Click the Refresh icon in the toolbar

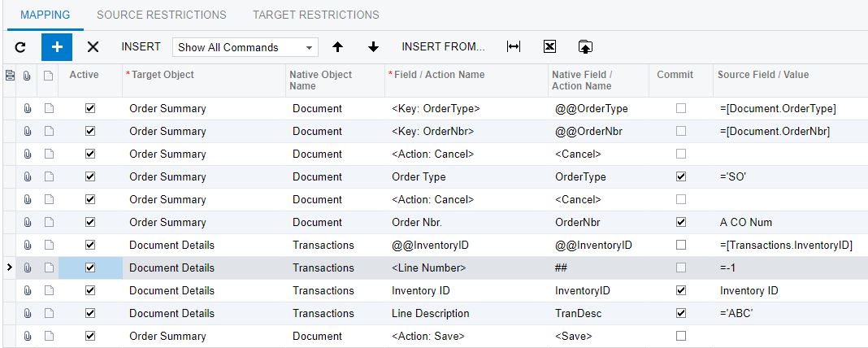tap(20, 47)
